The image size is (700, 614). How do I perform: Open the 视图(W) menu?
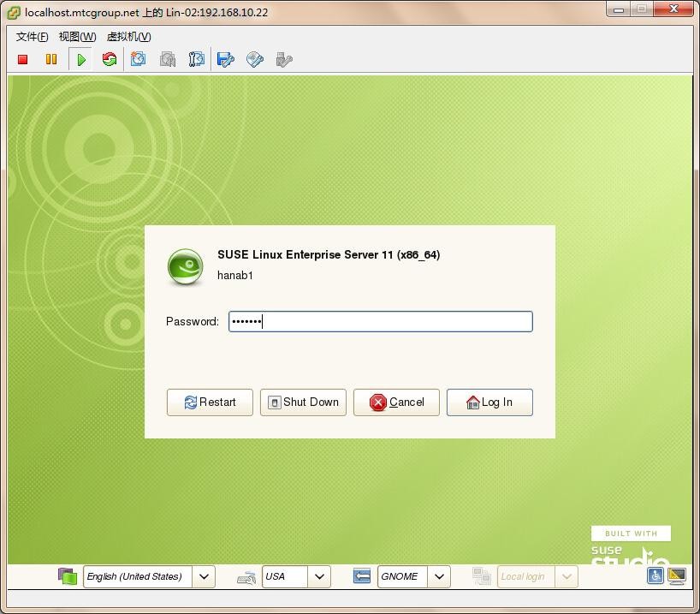pos(77,37)
